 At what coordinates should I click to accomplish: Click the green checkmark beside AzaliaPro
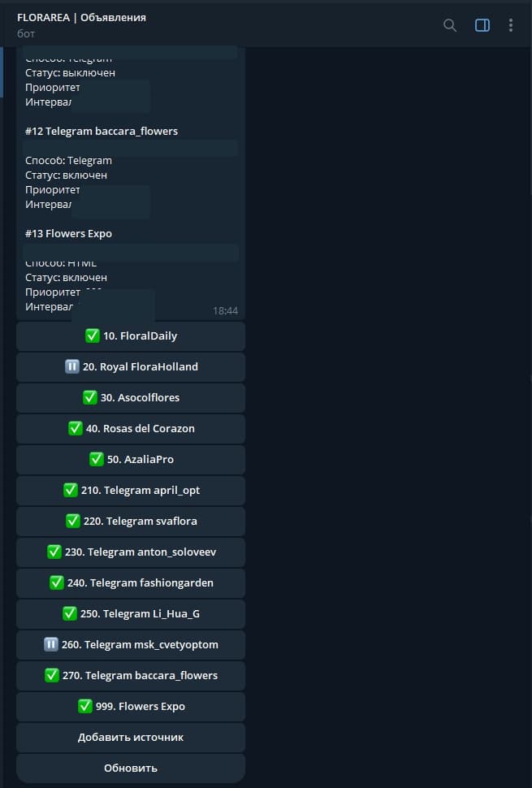coord(96,459)
